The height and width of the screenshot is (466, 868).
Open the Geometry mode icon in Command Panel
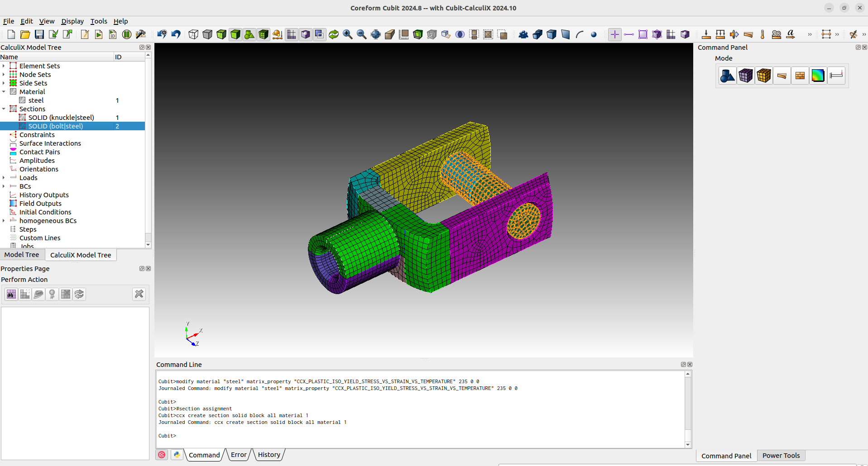pyautogui.click(x=727, y=75)
